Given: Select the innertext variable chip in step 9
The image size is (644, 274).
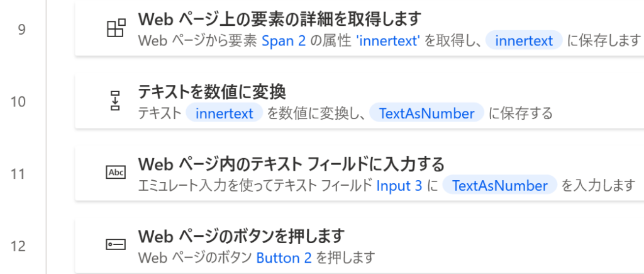Looking at the screenshot, I should tap(524, 40).
